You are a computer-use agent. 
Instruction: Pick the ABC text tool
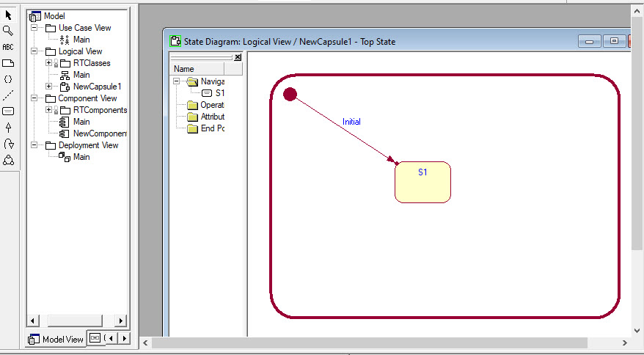coord(8,47)
